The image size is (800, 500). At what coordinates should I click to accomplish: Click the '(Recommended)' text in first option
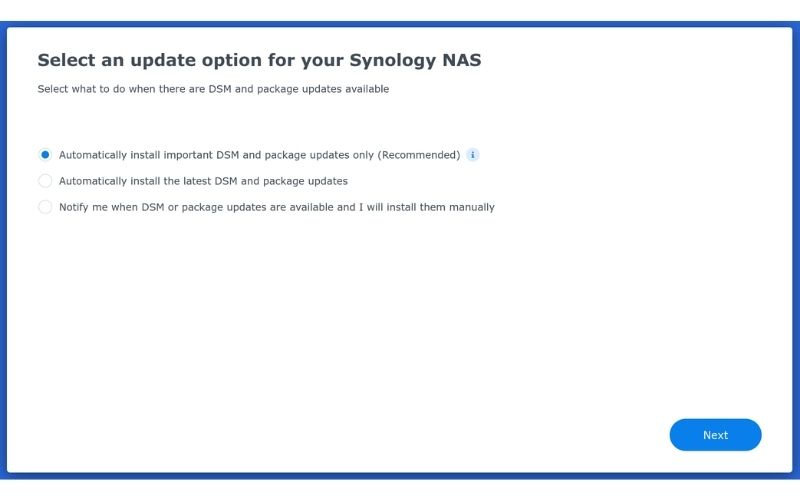point(419,155)
